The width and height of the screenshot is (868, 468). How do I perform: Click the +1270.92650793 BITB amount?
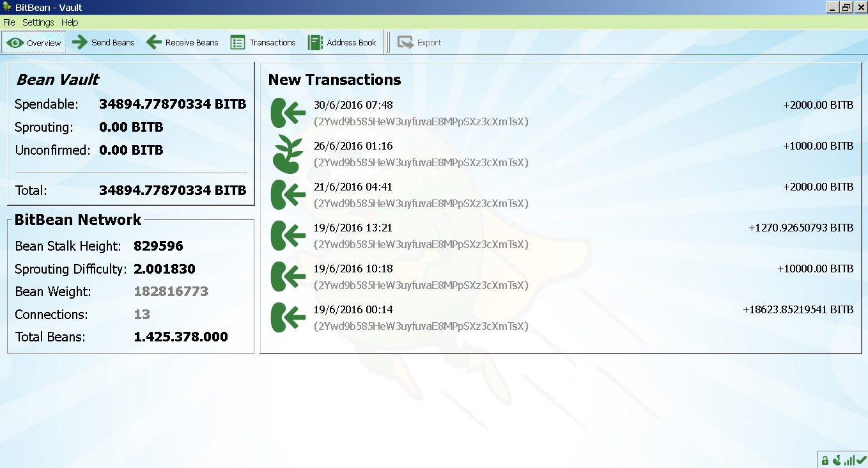[801, 228]
